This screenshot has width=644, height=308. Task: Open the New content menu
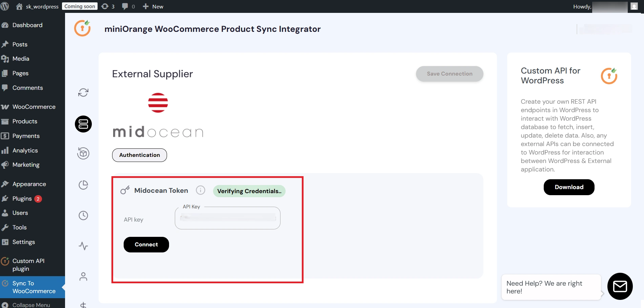[153, 6]
